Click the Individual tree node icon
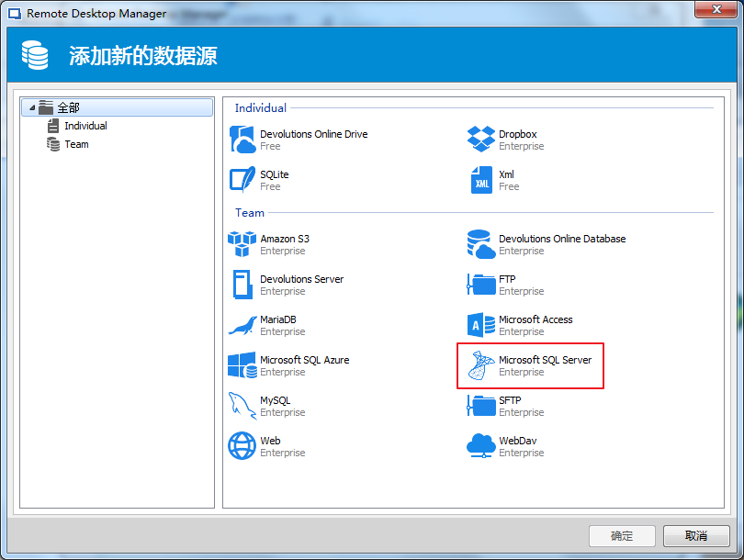The image size is (744, 560). pos(53,126)
